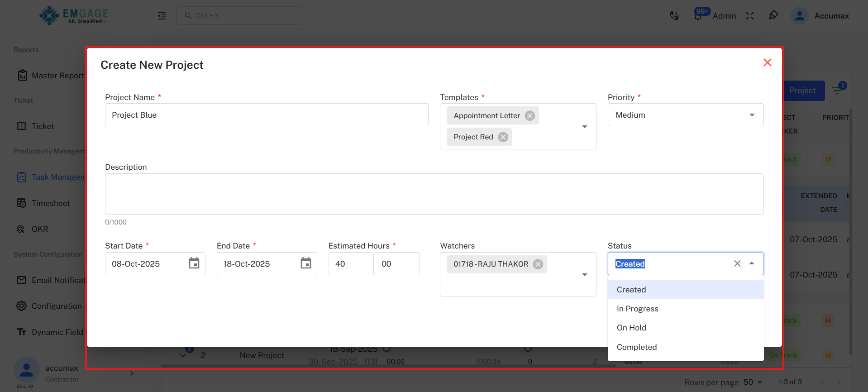Collapse the Status dropdown arrow
Viewport: 868px width, 392px height.
click(x=752, y=263)
